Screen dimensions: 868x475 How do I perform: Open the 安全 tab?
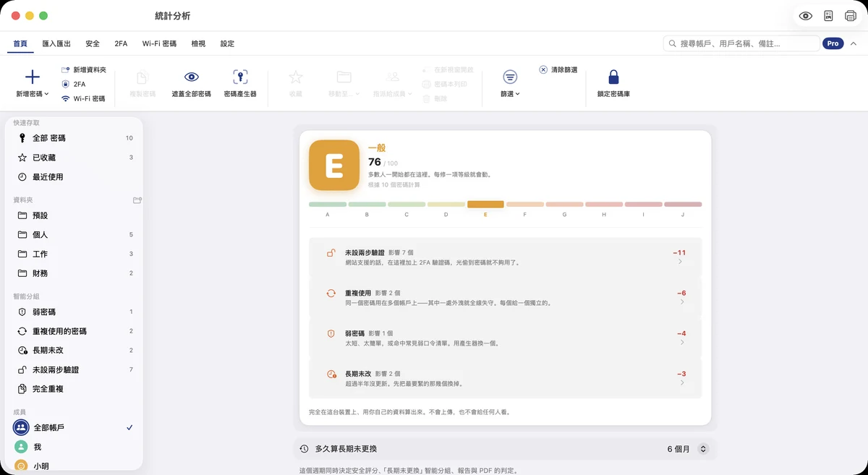pyautogui.click(x=93, y=43)
